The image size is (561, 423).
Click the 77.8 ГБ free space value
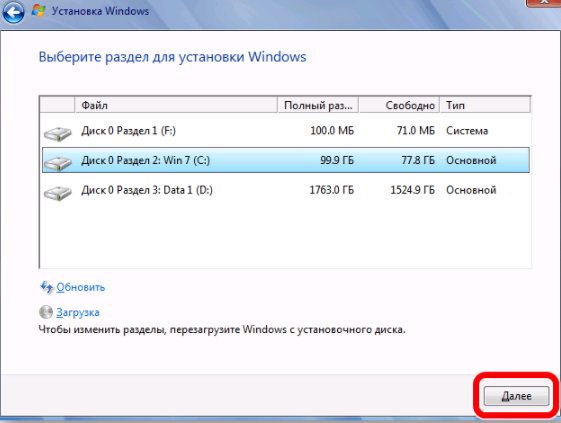pos(418,160)
